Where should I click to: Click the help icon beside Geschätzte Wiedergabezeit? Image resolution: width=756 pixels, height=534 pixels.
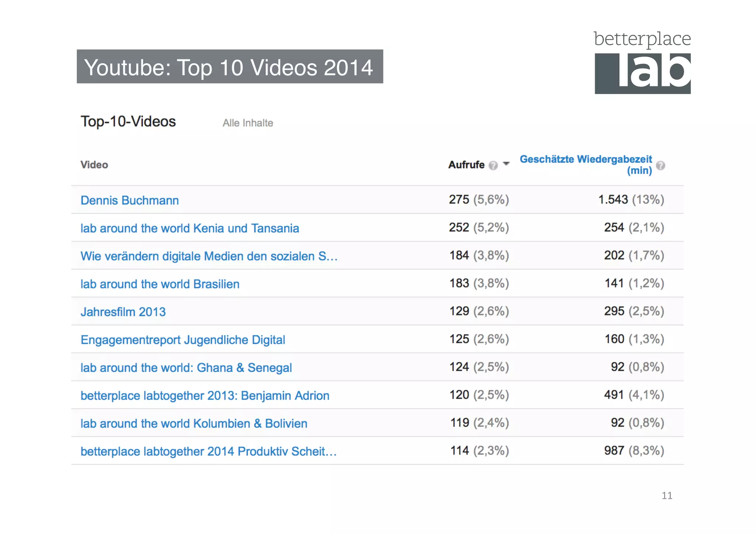pyautogui.click(x=661, y=165)
